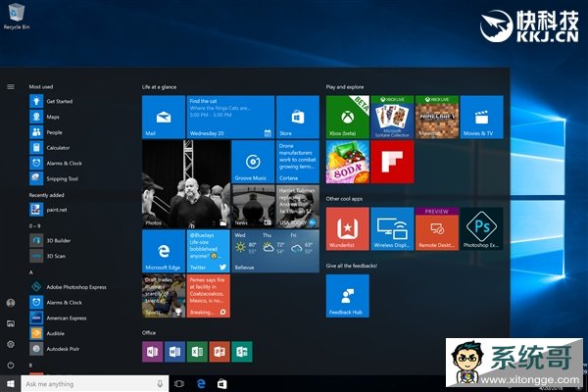The height and width of the screenshot is (392, 588).
Task: Open the Cortana news tile
Action: (x=298, y=162)
